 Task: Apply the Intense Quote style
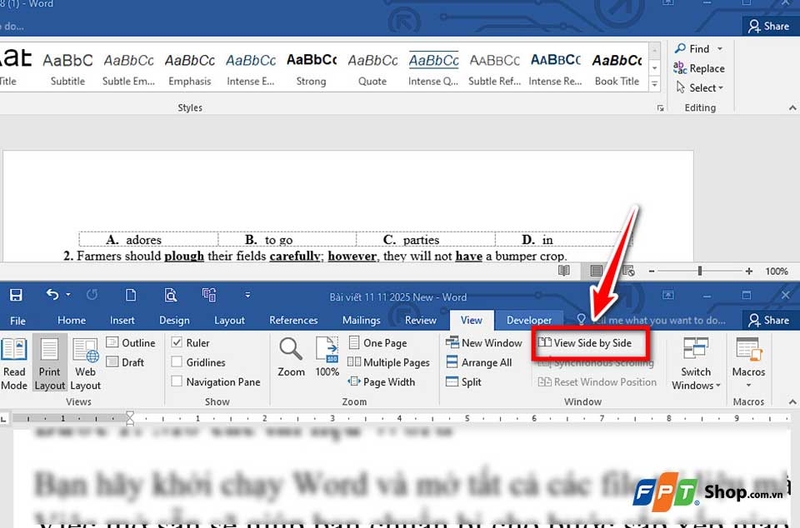click(433, 69)
